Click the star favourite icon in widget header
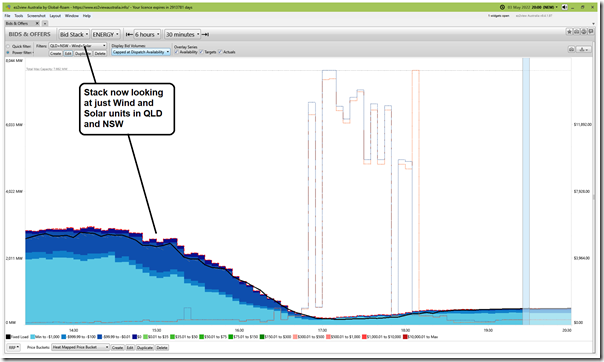This screenshot has width=604, height=362. coord(569,32)
